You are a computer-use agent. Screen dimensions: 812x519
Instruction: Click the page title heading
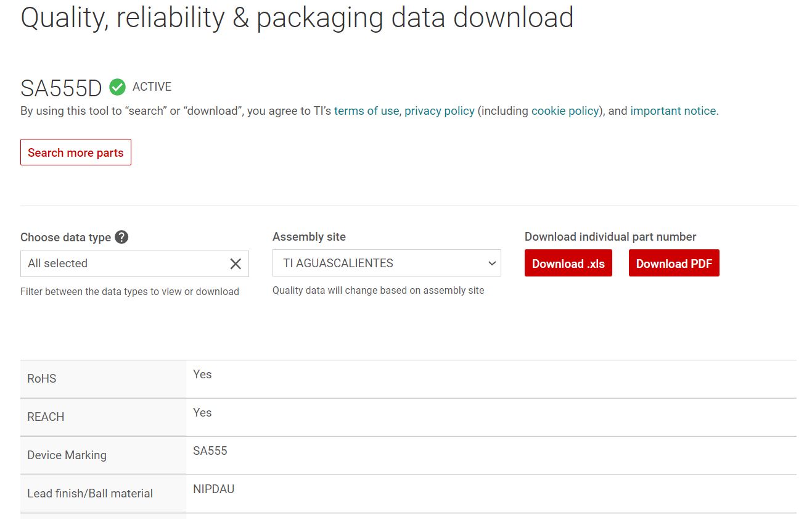(x=297, y=18)
